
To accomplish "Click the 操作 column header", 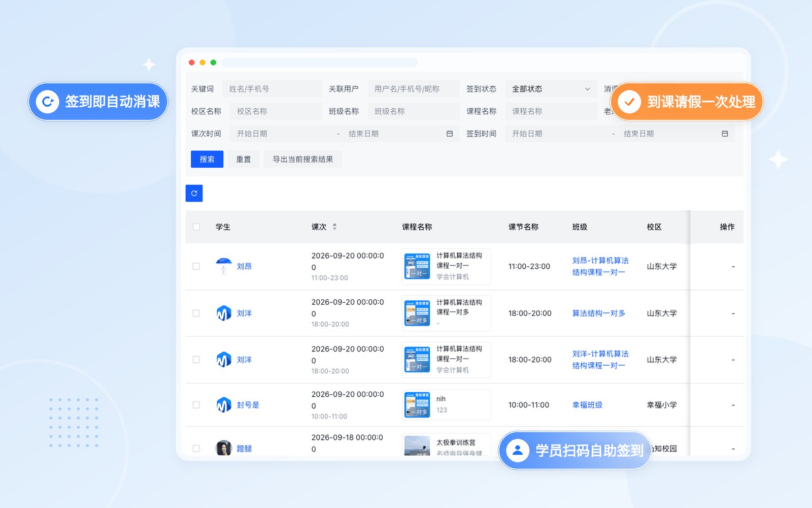I will pos(727,227).
